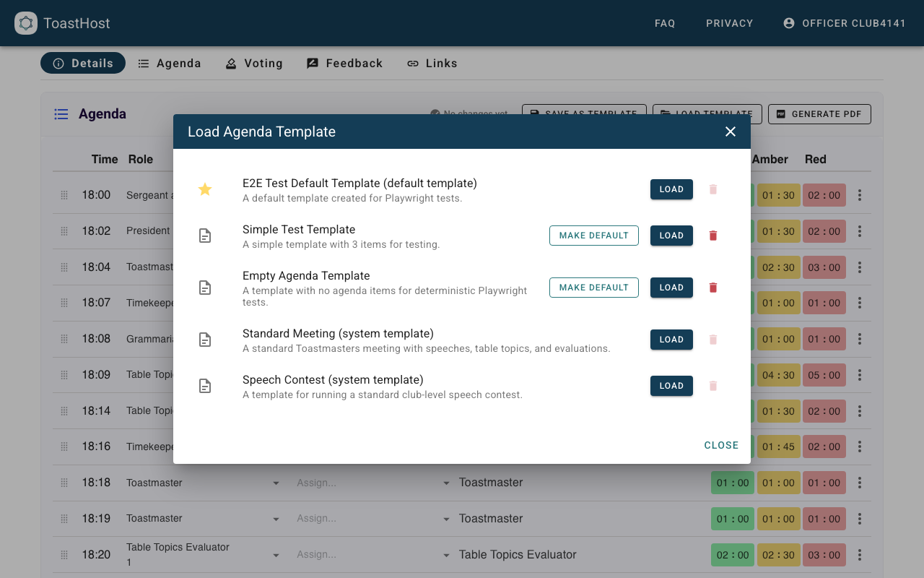This screenshot has width=924, height=578.
Task: Delete Simple Test Template via its trash icon
Action: pos(712,235)
